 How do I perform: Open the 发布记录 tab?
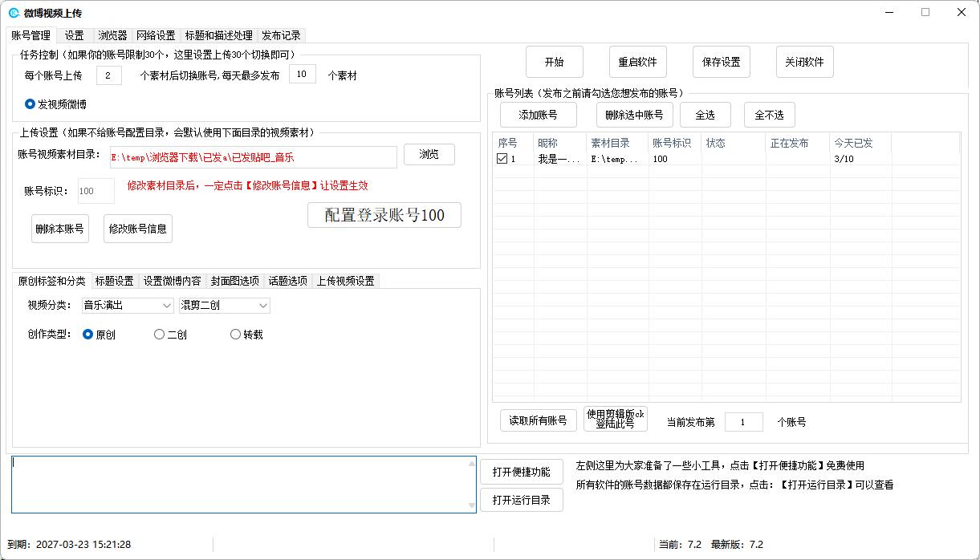pos(281,35)
